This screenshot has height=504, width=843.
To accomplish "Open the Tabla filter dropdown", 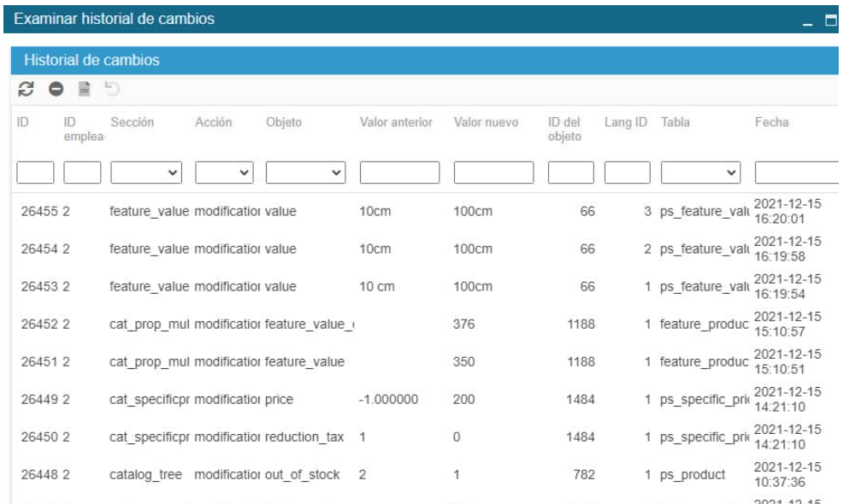I will (x=702, y=173).
